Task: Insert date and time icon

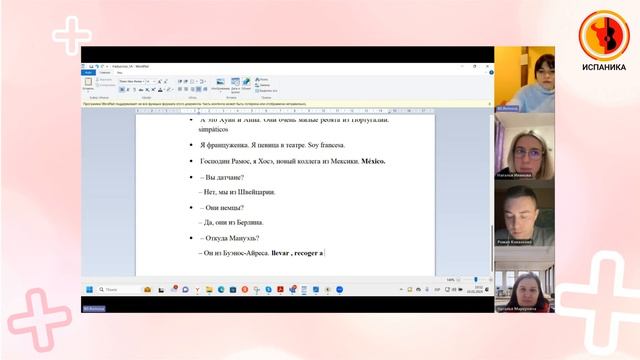Action: pos(236,82)
